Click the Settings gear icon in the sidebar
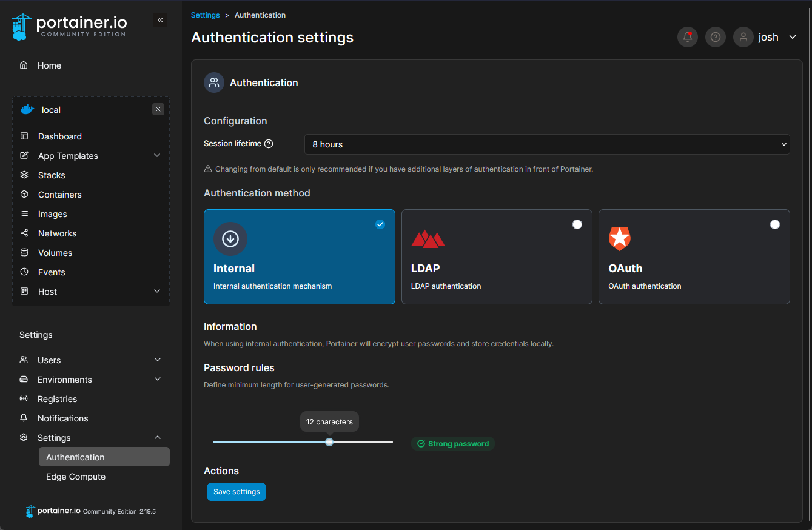 (24, 438)
